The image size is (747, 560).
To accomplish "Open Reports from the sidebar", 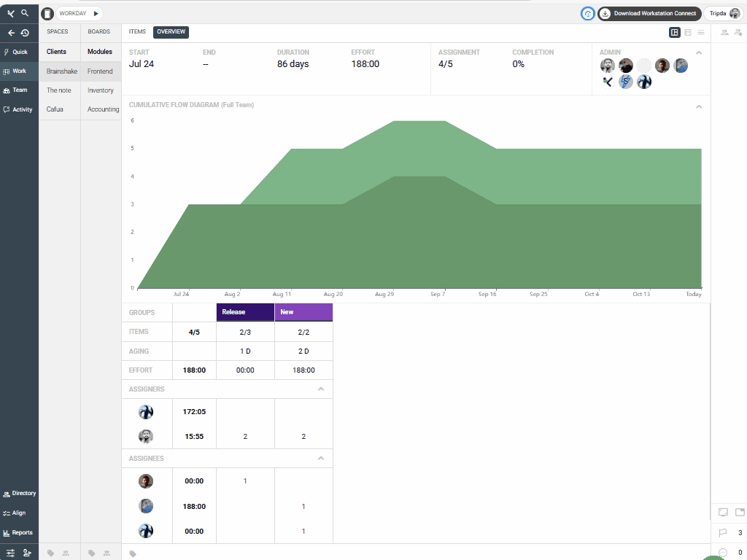I will tap(19, 533).
